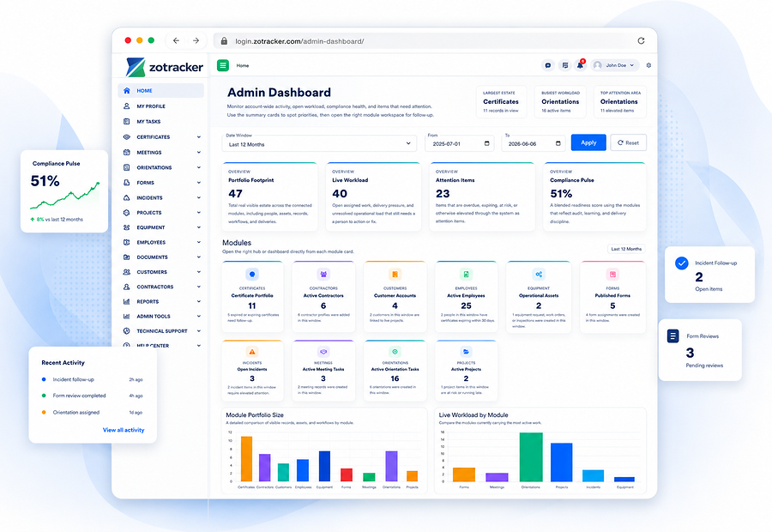
Task: Expand the Meetings sidebar chevron
Action: 199,152
